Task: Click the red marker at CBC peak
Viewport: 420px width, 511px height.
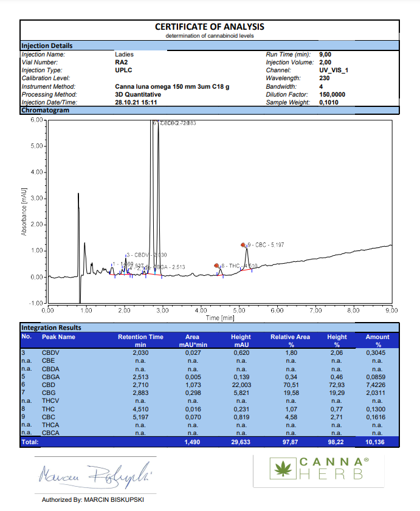Action: [x=243, y=245]
